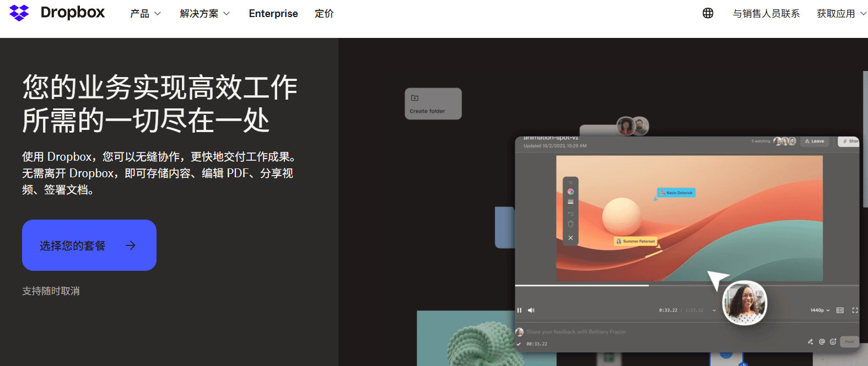Open the language selector globe icon
This screenshot has height=366, width=868.
coord(708,13)
